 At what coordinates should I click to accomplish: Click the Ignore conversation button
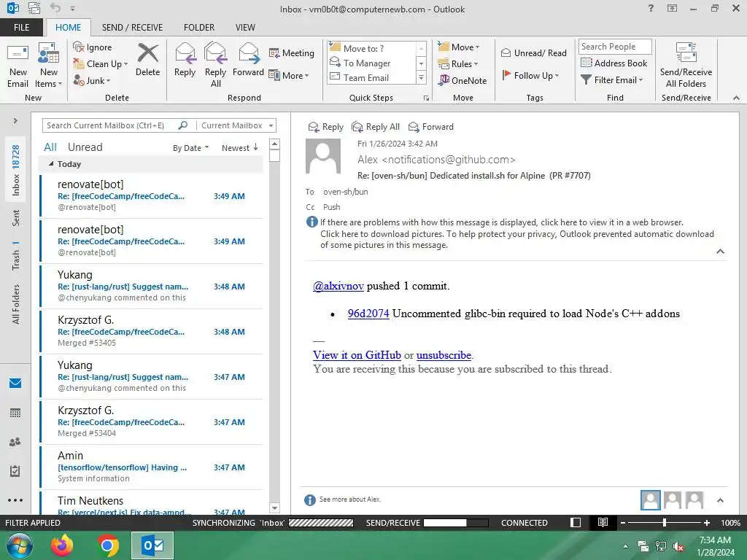[x=93, y=47]
